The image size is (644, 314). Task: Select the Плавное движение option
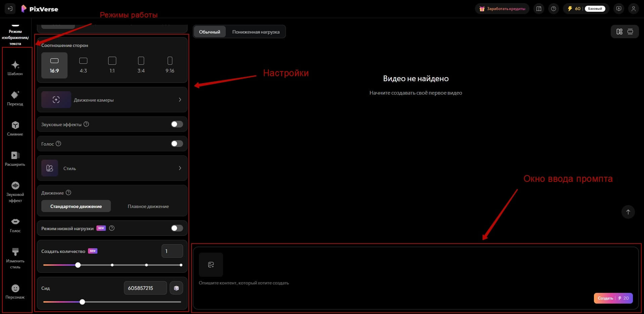pyautogui.click(x=148, y=206)
